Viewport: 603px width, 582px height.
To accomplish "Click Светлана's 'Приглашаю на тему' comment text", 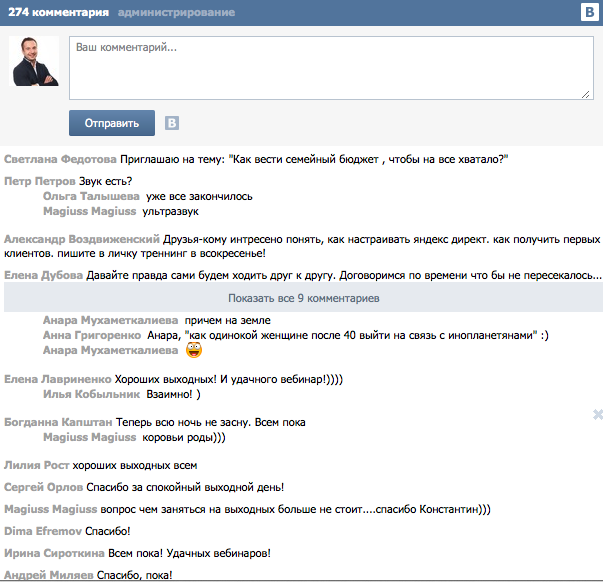I will click(314, 159).
